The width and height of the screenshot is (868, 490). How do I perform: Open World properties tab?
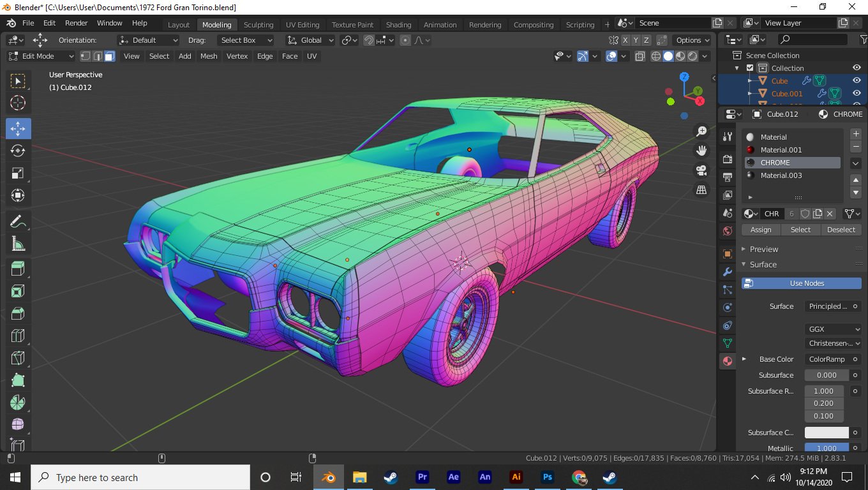pos(728,231)
